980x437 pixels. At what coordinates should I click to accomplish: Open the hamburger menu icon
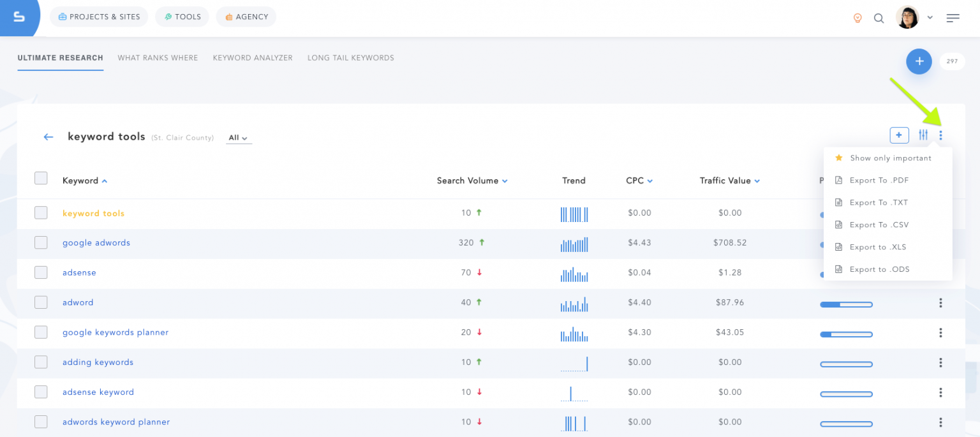pos(953,18)
